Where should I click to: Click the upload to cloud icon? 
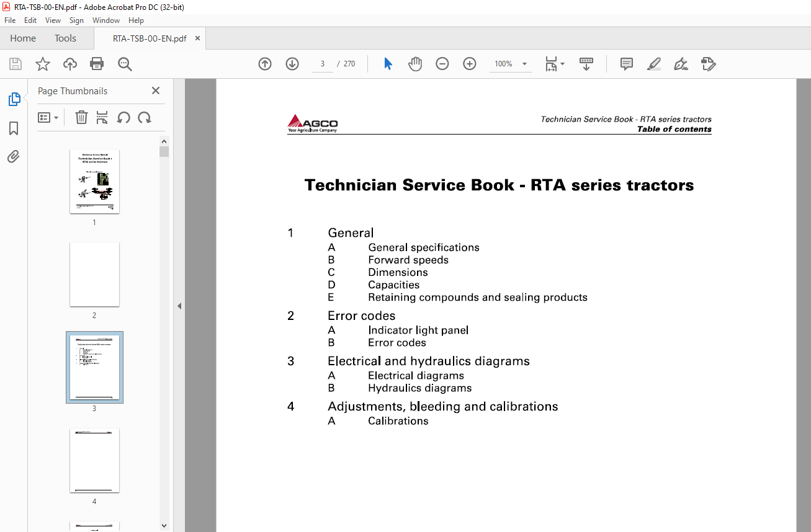[70, 64]
